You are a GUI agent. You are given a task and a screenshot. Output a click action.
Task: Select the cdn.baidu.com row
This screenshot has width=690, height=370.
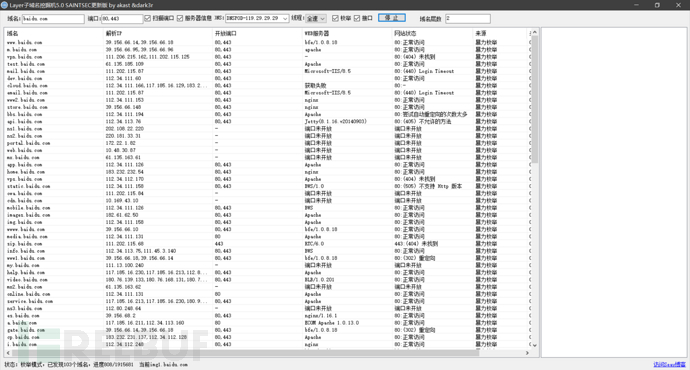267,201
